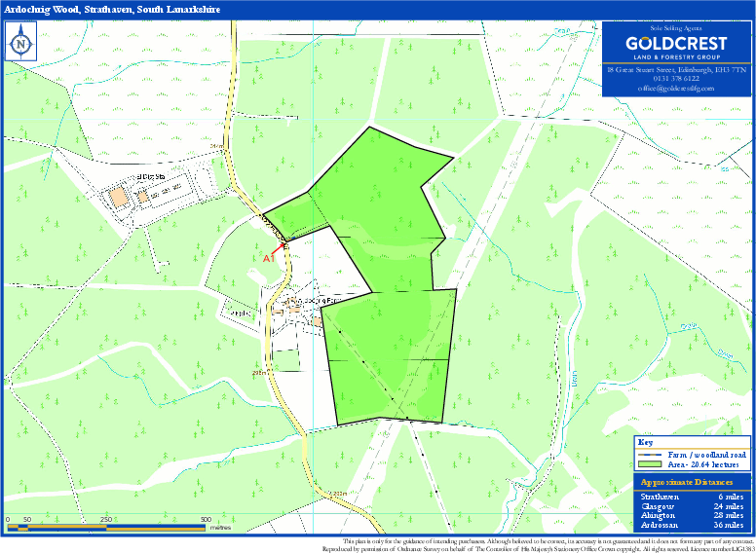The height and width of the screenshot is (553, 756).
Task: Click the Ardochrig Wood title text
Action: (x=112, y=9)
